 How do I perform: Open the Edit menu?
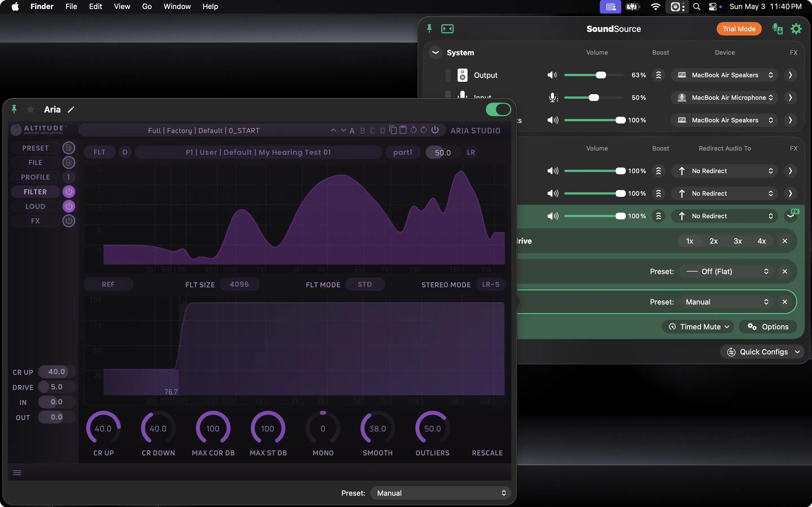point(95,7)
